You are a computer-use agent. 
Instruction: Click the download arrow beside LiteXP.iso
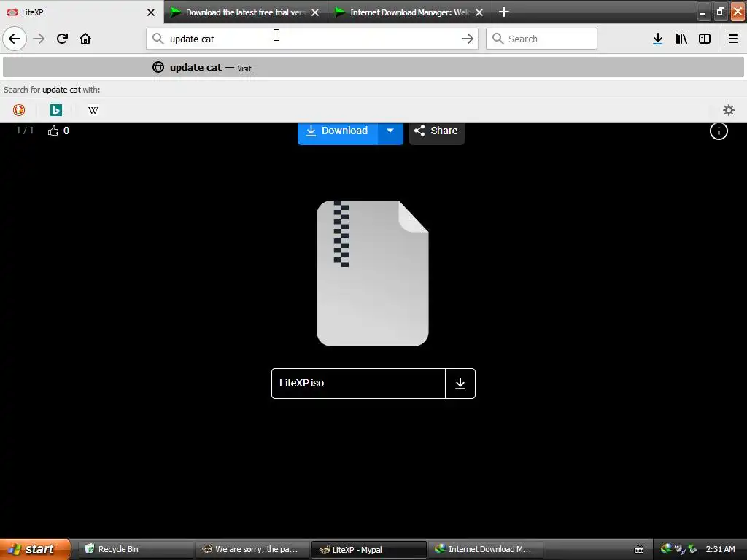460,384
